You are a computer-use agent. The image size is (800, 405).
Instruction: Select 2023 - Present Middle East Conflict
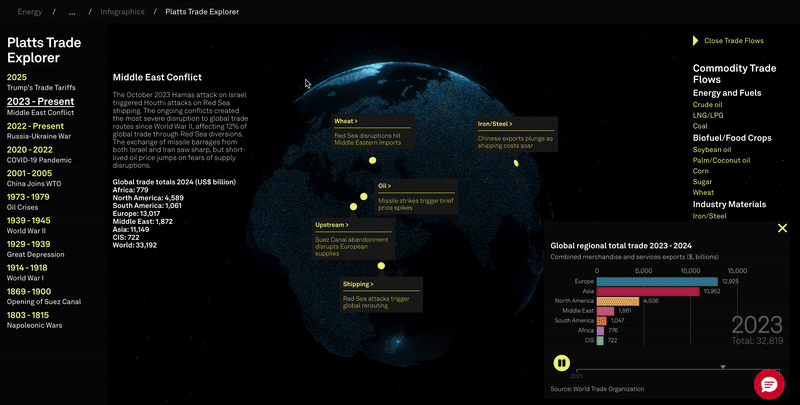40,107
